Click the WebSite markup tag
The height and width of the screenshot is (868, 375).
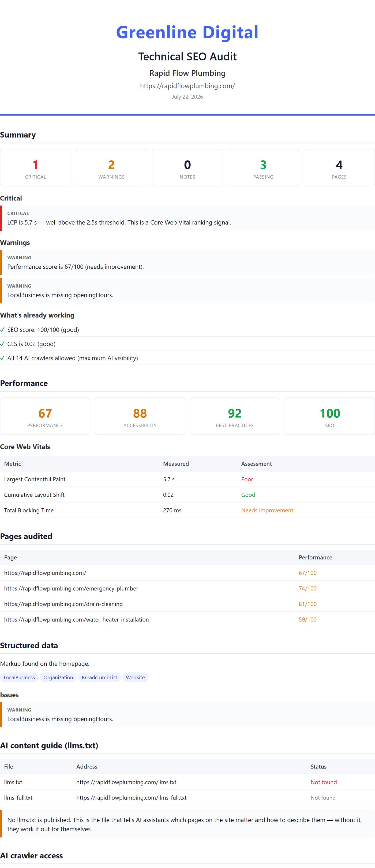pyautogui.click(x=135, y=677)
